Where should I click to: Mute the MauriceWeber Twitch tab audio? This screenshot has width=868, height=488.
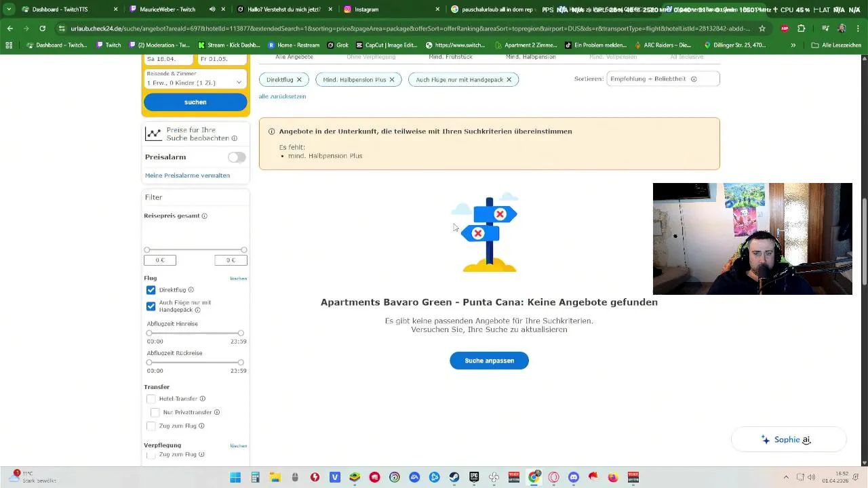pos(212,9)
